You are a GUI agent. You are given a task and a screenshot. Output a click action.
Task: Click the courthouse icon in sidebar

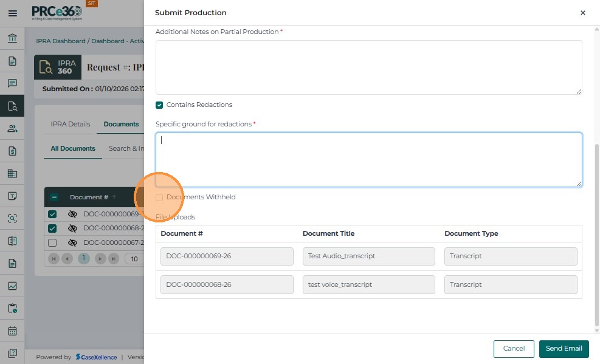12,39
